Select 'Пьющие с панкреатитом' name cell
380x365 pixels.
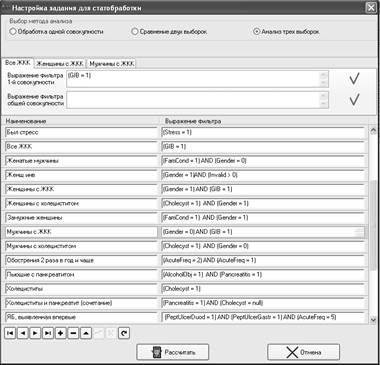coord(81,275)
